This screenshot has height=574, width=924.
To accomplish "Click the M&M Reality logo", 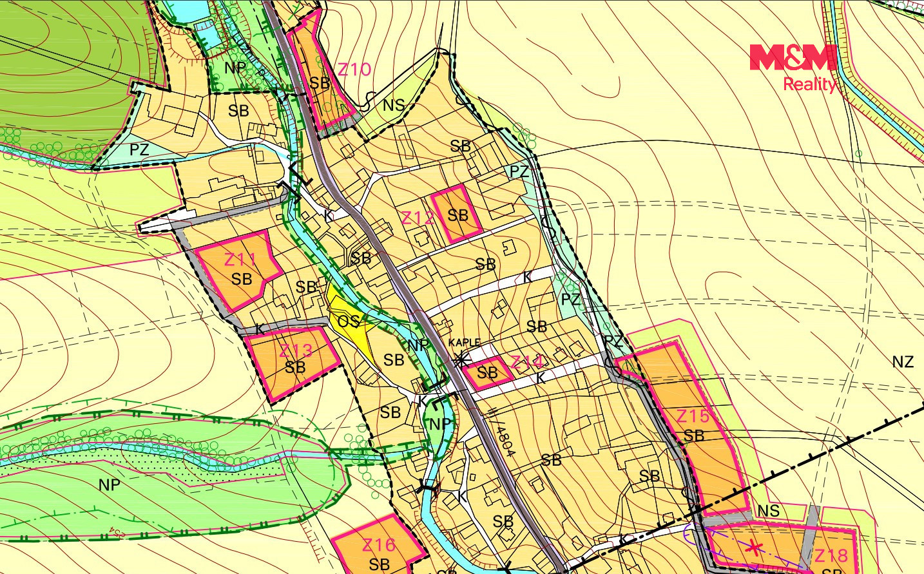I will tap(794, 68).
